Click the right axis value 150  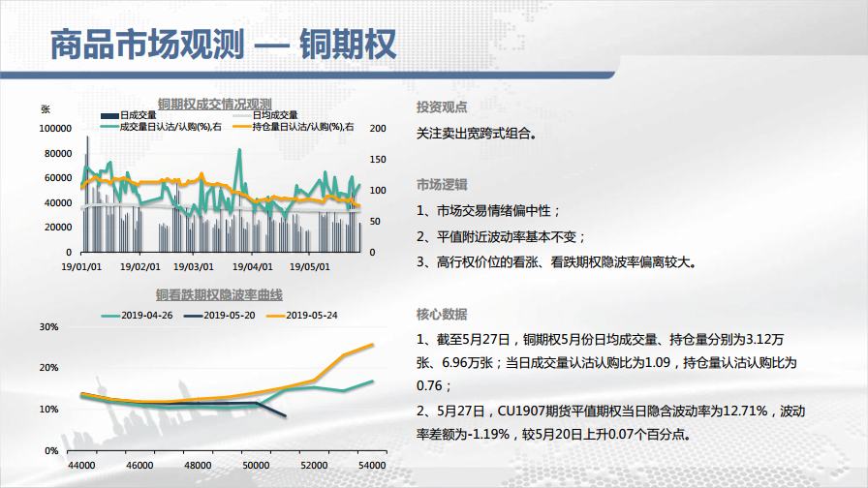coord(378,160)
